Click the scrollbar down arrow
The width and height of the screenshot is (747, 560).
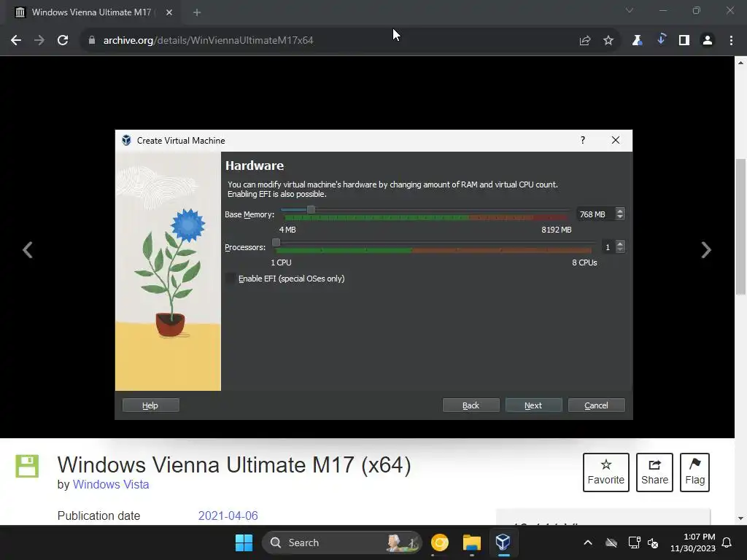click(741, 518)
